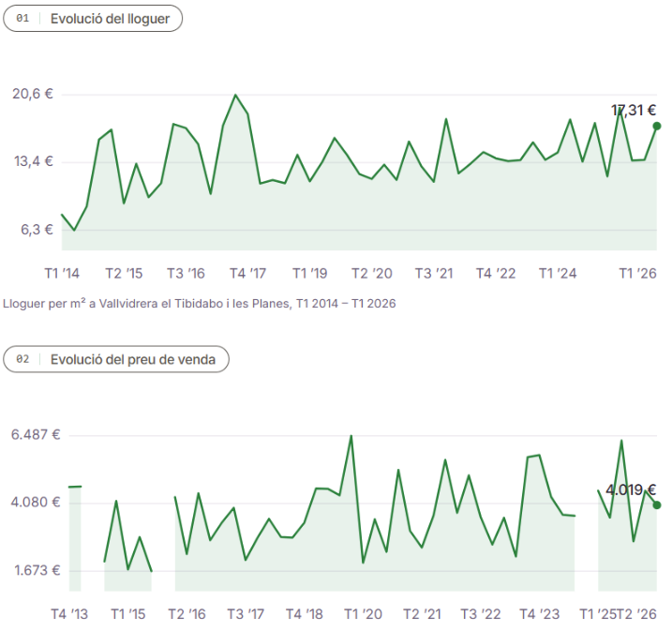Click the T1 '14 axis label on rent chart
This screenshot has width=672, height=632.
coord(62,274)
